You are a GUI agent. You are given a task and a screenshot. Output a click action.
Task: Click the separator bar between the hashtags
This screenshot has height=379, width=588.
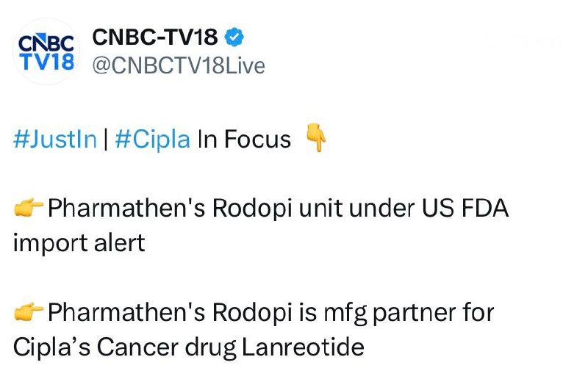[106, 139]
